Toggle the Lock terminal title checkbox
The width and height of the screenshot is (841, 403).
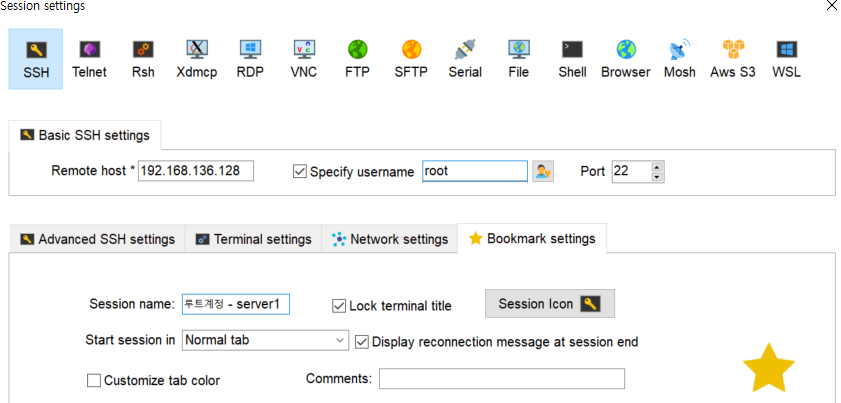[x=339, y=306]
